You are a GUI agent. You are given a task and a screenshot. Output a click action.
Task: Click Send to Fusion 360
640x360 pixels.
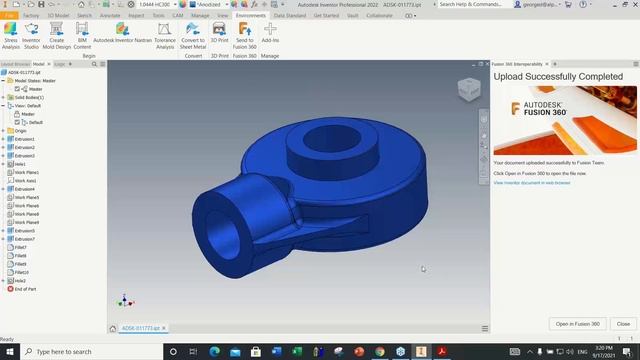[x=244, y=36]
